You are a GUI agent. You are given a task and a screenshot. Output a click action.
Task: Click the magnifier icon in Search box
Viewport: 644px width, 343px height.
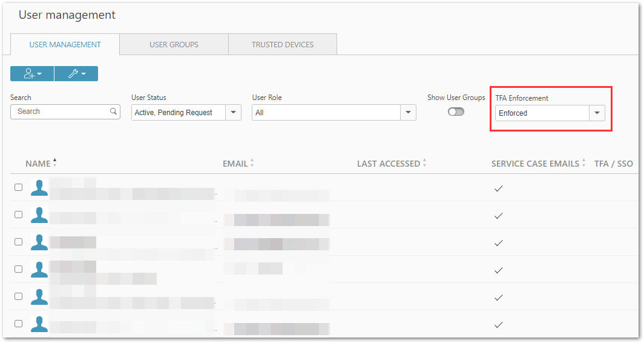point(113,112)
